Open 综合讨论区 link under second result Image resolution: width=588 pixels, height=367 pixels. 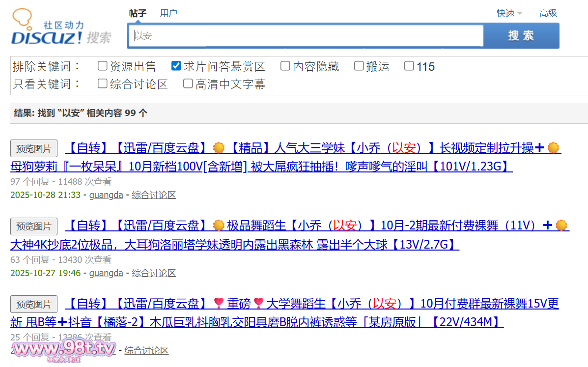[x=154, y=273]
